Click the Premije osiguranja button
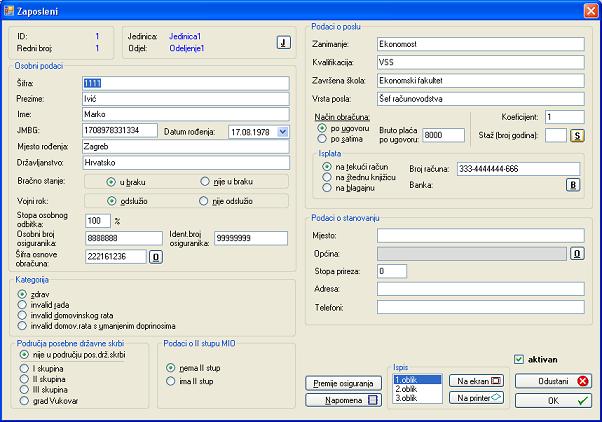 pyautogui.click(x=344, y=382)
